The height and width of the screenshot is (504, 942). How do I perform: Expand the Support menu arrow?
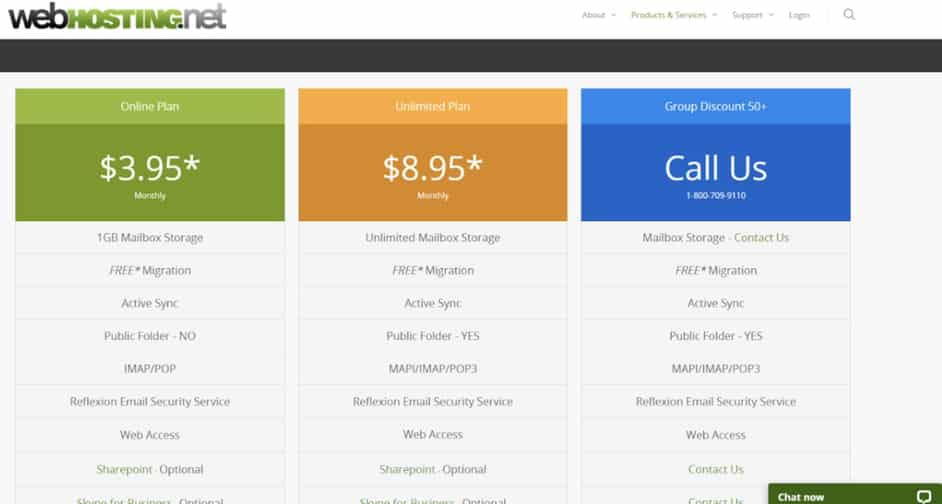771,15
